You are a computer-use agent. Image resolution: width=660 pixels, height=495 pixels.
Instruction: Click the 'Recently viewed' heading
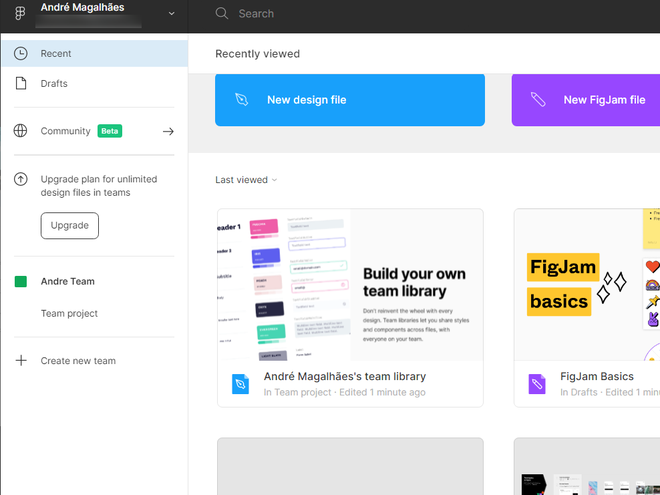coord(258,54)
